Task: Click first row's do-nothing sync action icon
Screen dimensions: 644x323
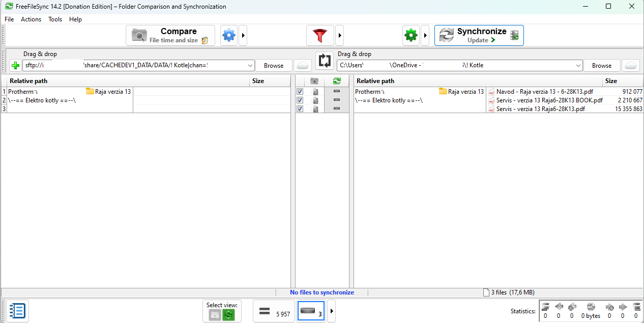Action: coord(336,92)
